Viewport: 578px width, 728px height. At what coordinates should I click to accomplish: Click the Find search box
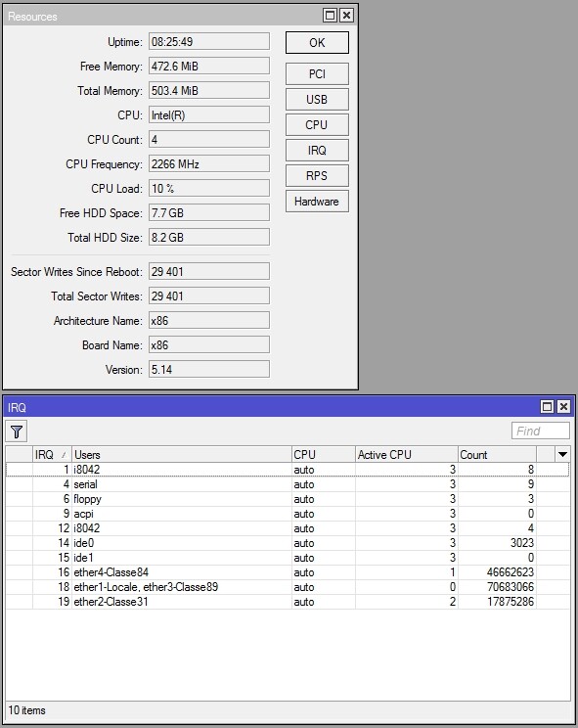click(541, 431)
